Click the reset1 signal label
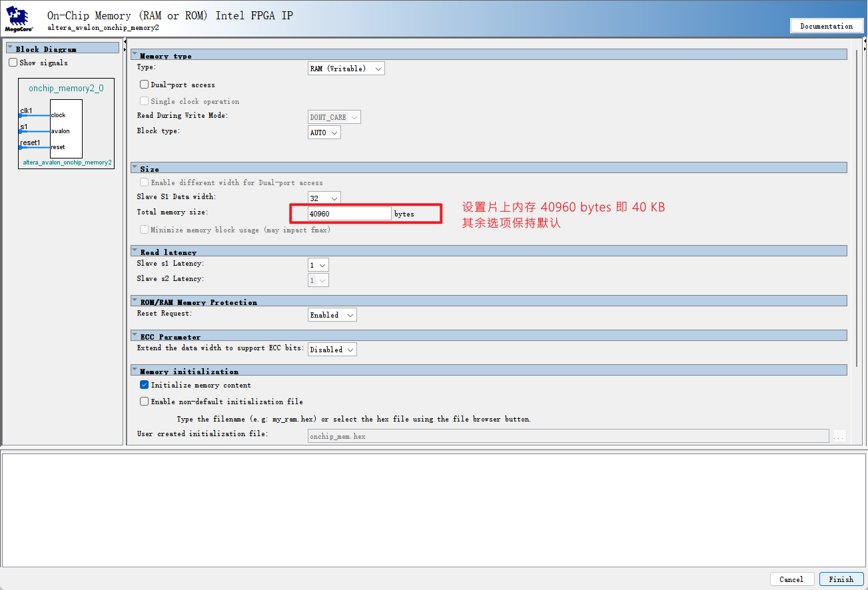The image size is (868, 590). click(x=30, y=143)
